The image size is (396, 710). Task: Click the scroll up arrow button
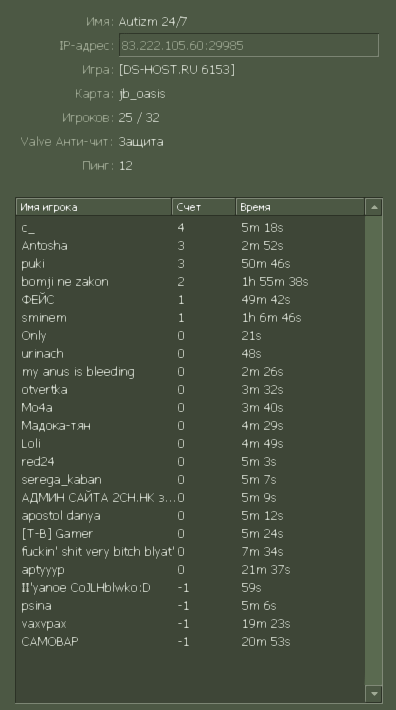tap(374, 207)
